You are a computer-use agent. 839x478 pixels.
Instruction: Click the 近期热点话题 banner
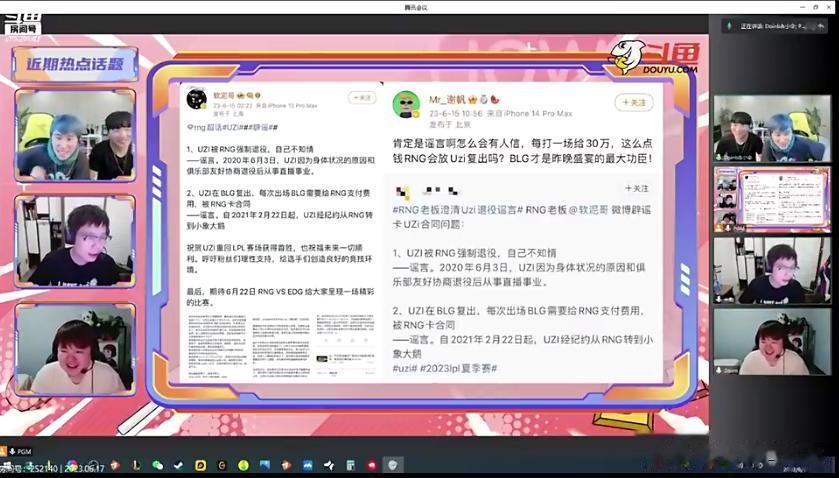[x=75, y=64]
